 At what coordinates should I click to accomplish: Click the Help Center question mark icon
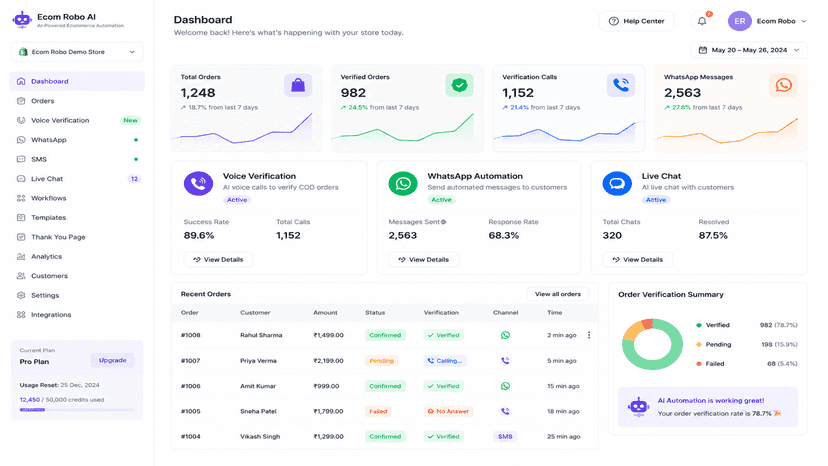click(614, 21)
